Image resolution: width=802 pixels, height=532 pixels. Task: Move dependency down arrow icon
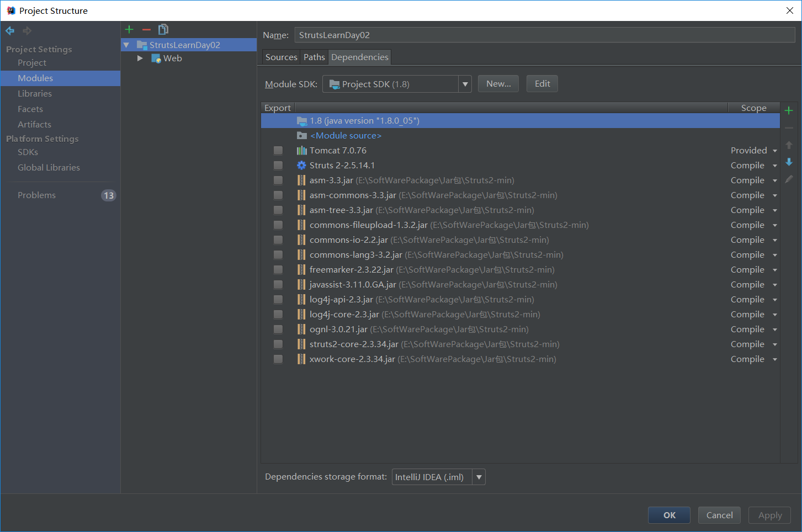pos(789,162)
